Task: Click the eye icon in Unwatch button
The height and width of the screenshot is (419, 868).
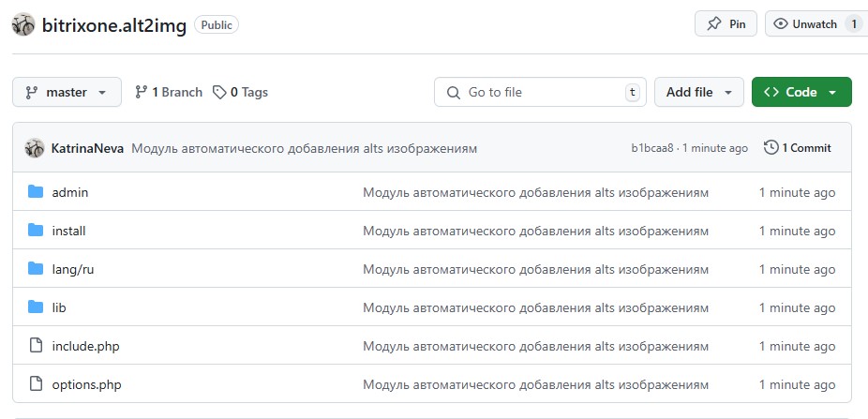Action: pyautogui.click(x=781, y=23)
